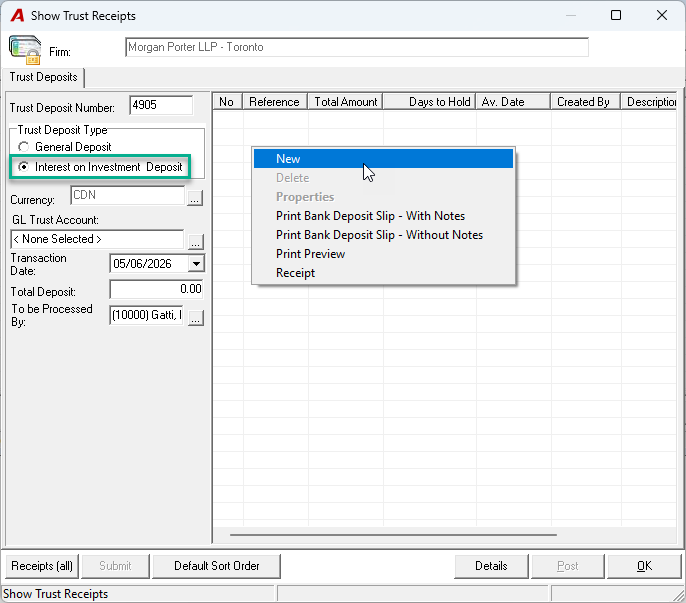Click the Receipts (all) button
This screenshot has height=603, width=686.
click(42, 566)
